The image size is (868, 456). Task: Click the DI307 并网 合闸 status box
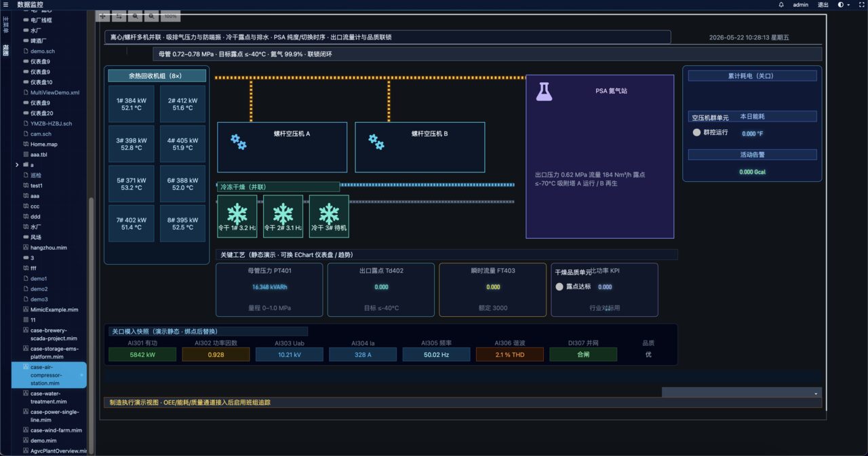pos(583,354)
